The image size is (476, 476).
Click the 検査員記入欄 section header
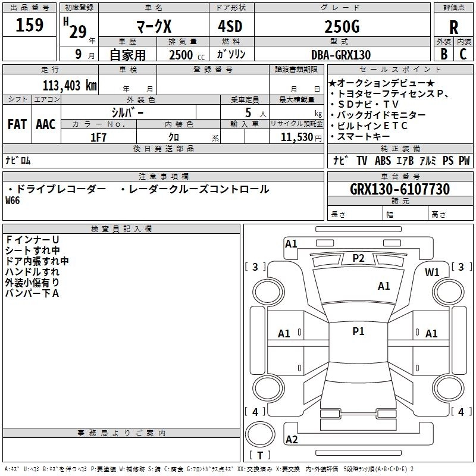coord(121,229)
